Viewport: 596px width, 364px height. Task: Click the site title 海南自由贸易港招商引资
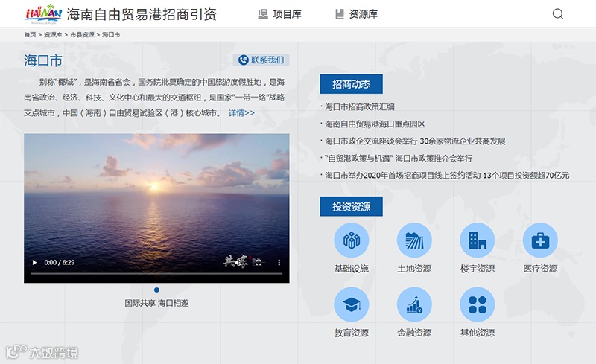142,14
